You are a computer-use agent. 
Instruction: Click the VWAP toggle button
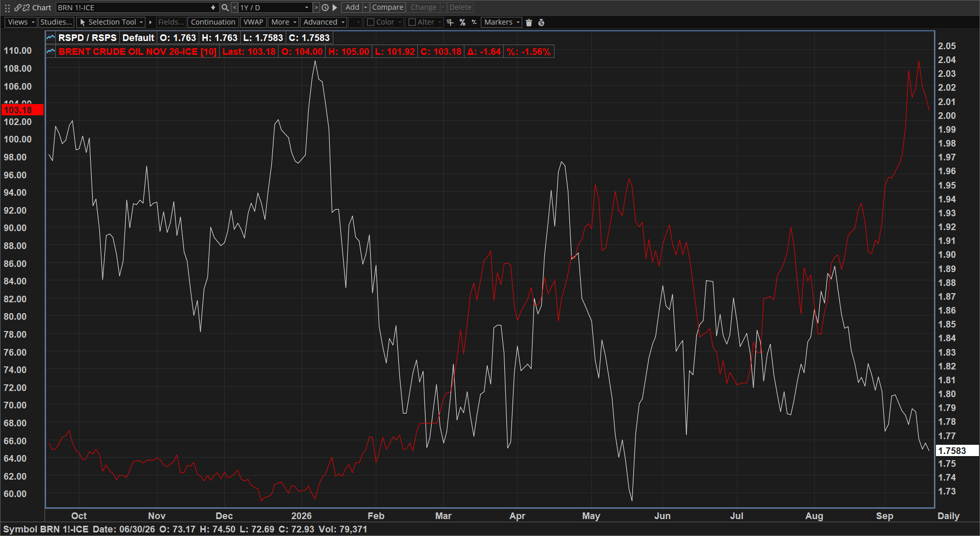[x=253, y=22]
